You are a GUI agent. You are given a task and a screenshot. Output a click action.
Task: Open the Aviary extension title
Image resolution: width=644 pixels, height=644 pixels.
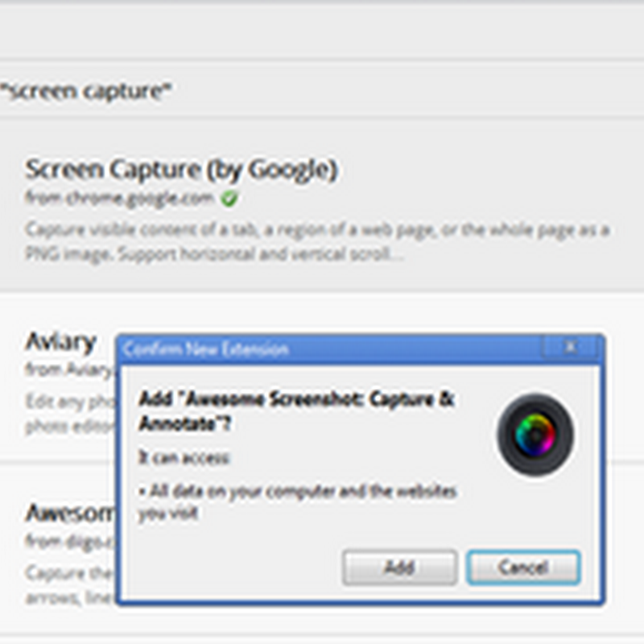point(61,341)
